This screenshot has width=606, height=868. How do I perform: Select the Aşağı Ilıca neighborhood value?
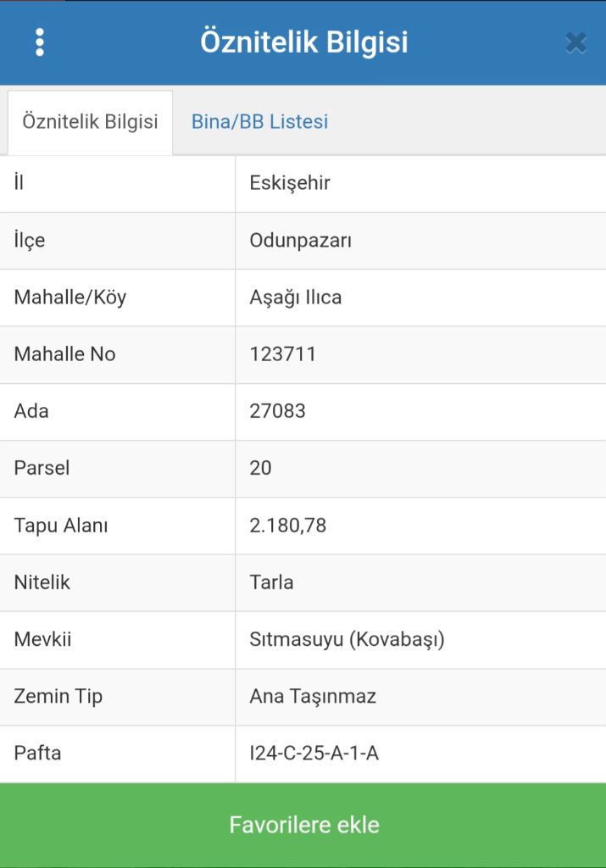click(x=296, y=298)
